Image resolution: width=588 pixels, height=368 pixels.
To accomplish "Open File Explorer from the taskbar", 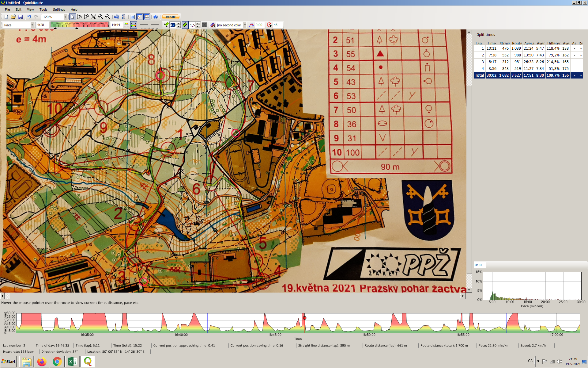I will pyautogui.click(x=27, y=362).
